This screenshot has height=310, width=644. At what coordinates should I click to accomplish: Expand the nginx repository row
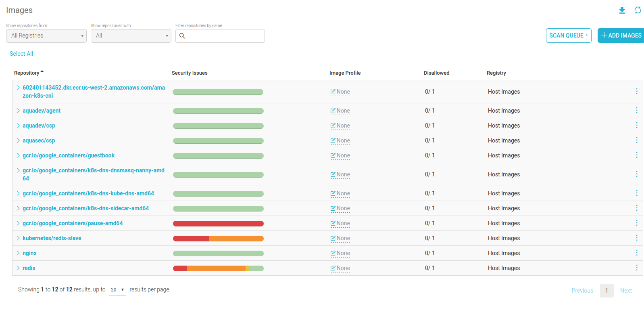18,253
